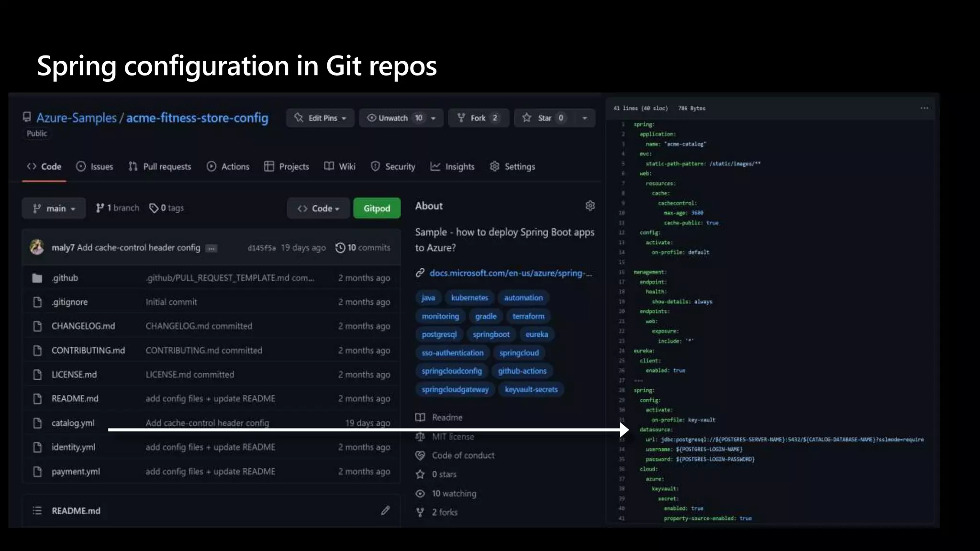Screen dimensions: 980x551
Task: Select the springcloudgateway topic tag
Action: [455, 389]
